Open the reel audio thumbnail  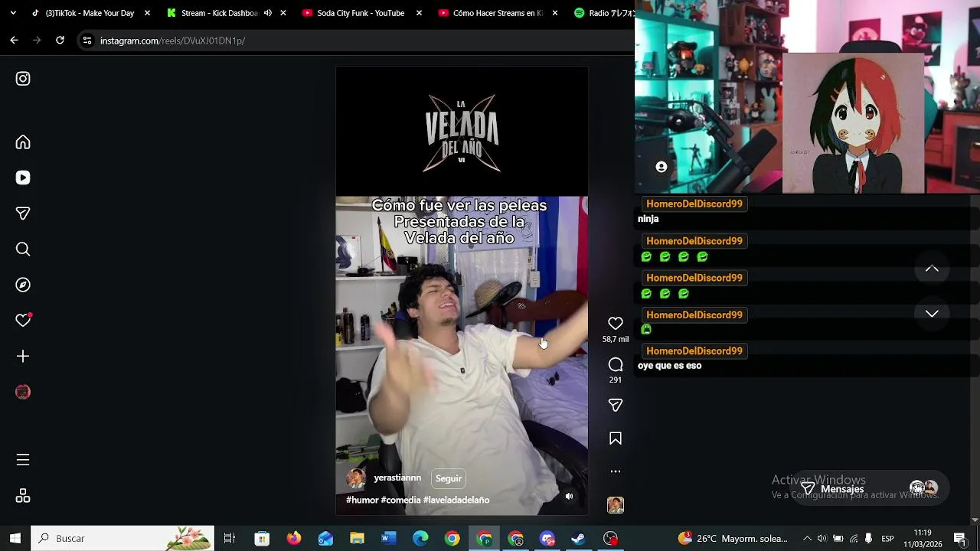click(x=616, y=505)
